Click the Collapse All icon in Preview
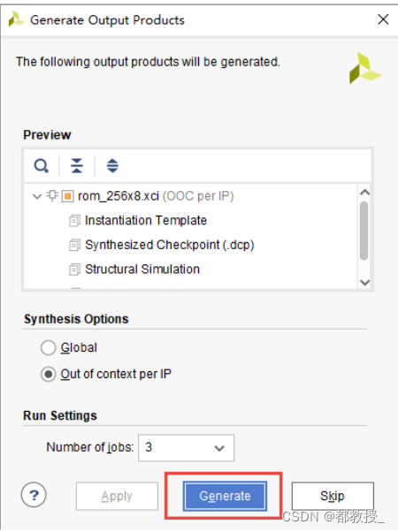The image size is (398, 532). pyautogui.click(x=77, y=166)
